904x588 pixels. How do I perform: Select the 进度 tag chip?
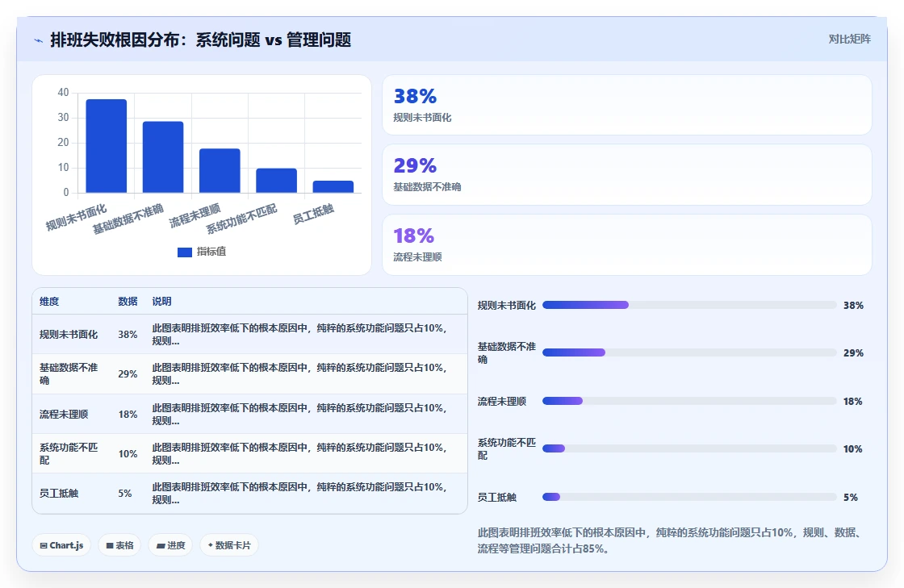(170, 545)
